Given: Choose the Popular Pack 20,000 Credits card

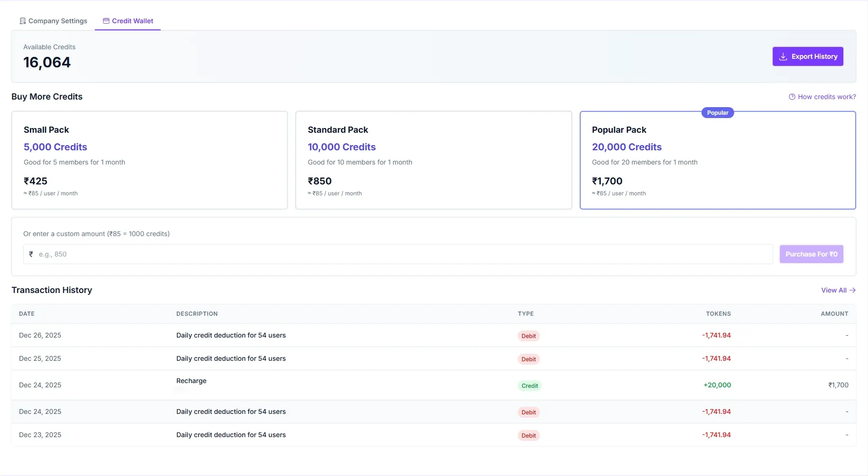Looking at the screenshot, I should pos(717,160).
